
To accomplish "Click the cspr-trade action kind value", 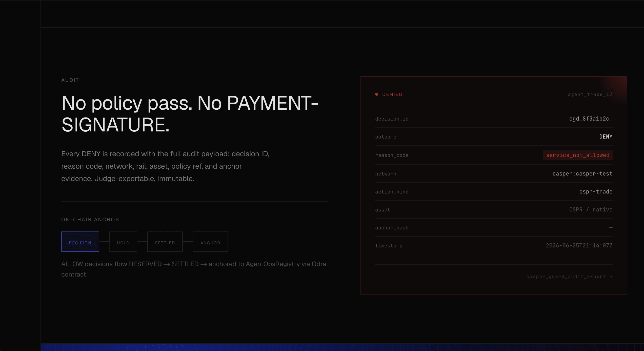I will coord(596,192).
